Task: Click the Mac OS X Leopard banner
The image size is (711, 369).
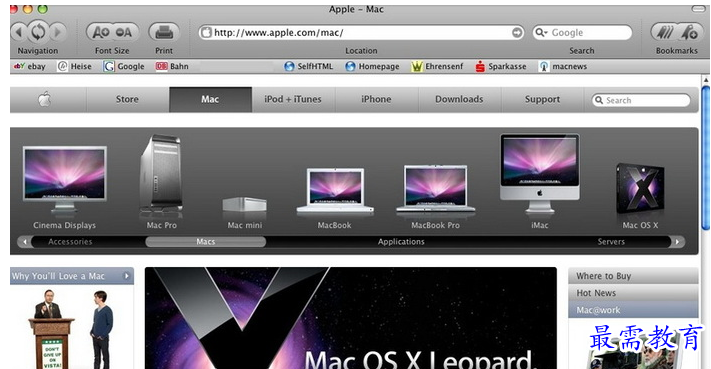Action: pyautogui.click(x=351, y=318)
